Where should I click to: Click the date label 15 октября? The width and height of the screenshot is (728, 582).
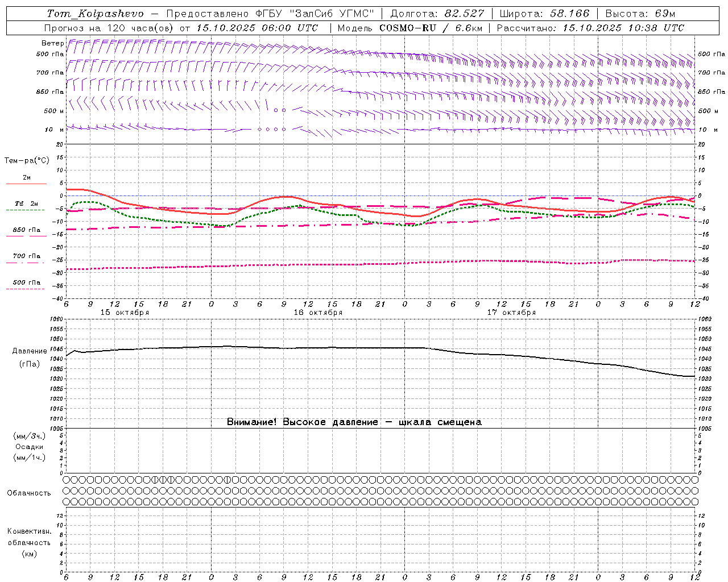tap(125, 313)
